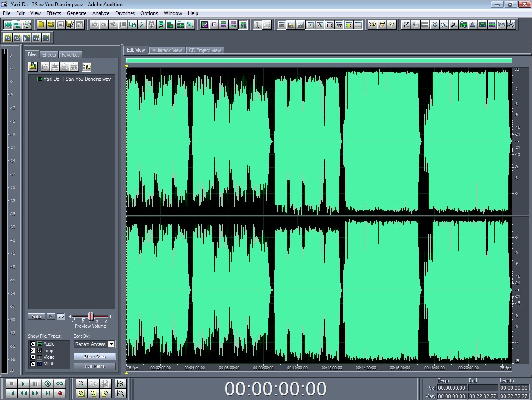Click the Open file folder icon
This screenshot has width=532, height=400.
(51, 25)
